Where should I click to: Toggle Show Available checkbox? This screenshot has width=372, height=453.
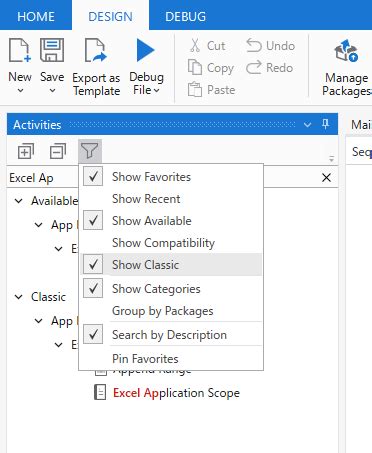click(93, 220)
